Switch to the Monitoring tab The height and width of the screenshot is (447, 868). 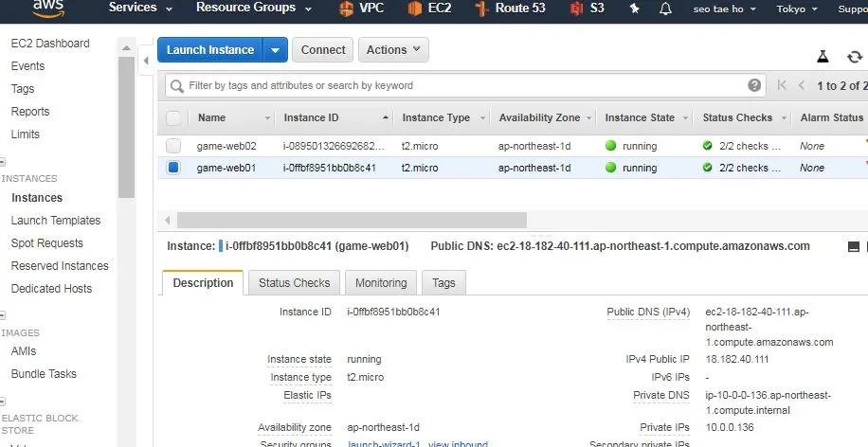click(381, 283)
